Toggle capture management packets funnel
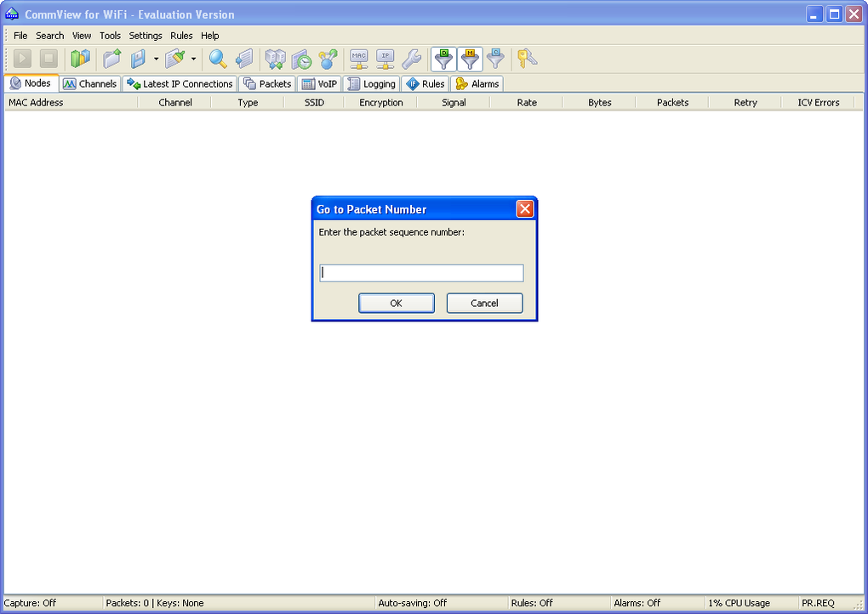Viewport: 868px width, 614px height. coord(470,59)
